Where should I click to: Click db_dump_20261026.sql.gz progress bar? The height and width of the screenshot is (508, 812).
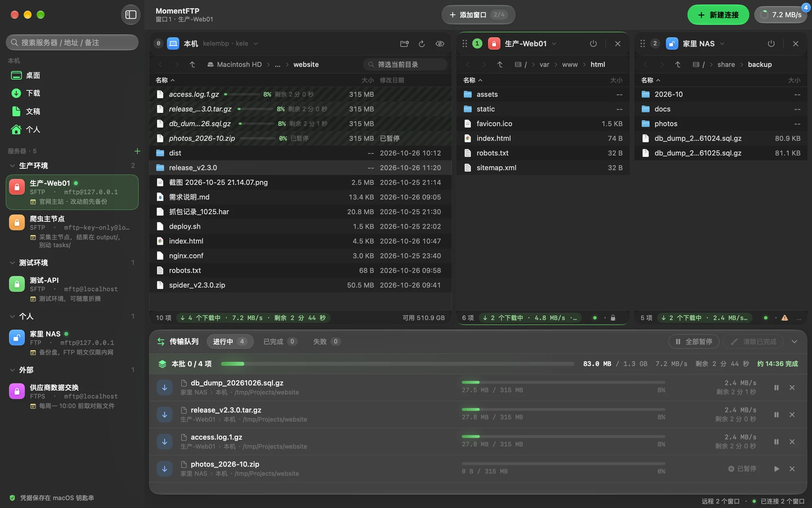pyautogui.click(x=564, y=382)
